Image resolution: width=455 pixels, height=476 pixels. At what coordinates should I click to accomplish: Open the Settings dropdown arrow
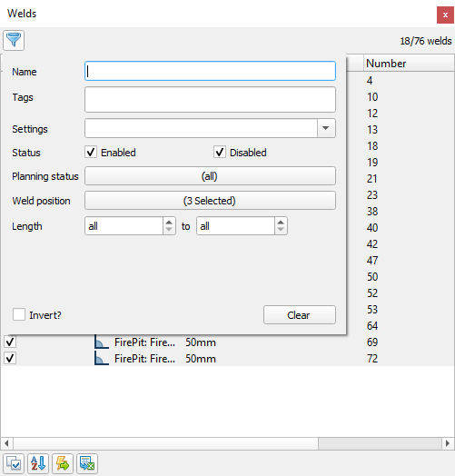pyautogui.click(x=326, y=128)
